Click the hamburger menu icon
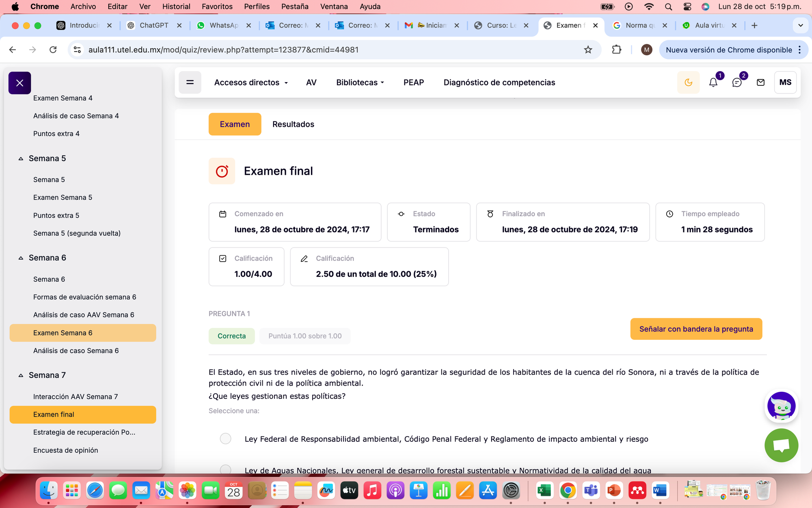Image resolution: width=812 pixels, height=508 pixels. point(190,82)
